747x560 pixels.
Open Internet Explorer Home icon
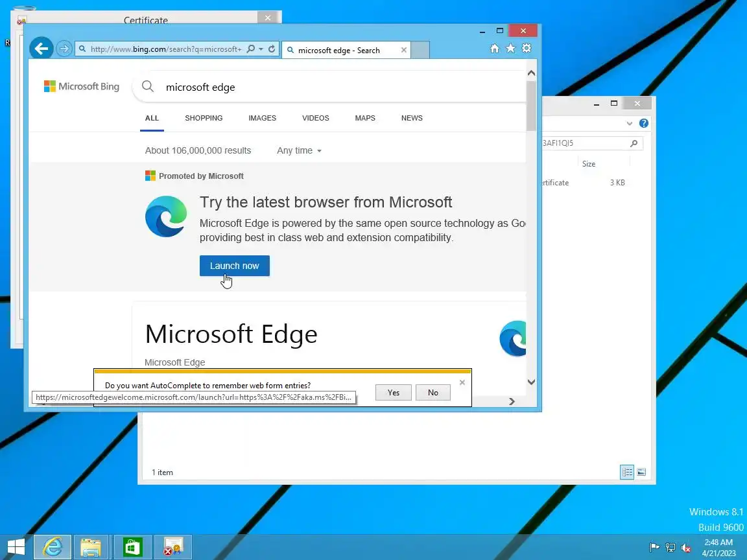pyautogui.click(x=495, y=48)
